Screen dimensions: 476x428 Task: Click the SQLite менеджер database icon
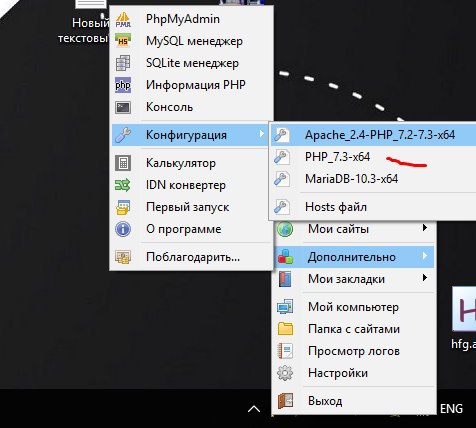pyautogui.click(x=123, y=63)
